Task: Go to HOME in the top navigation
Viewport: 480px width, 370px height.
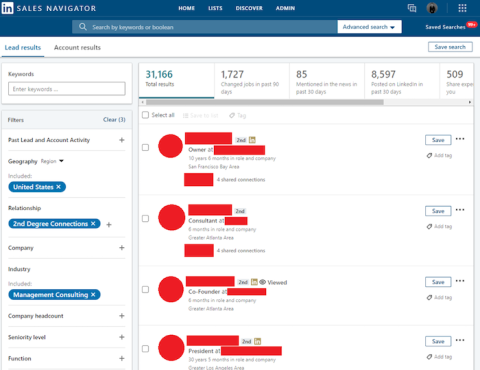Action: tap(186, 8)
